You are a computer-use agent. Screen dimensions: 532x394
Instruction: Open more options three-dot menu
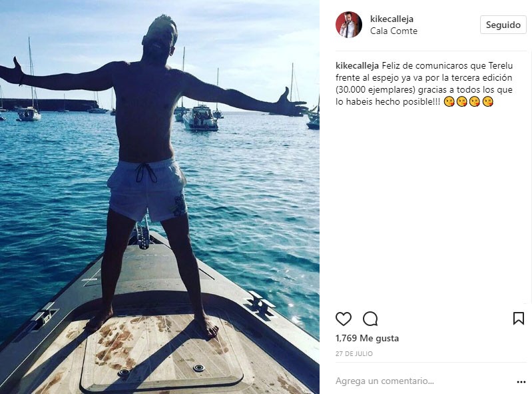[x=521, y=382]
